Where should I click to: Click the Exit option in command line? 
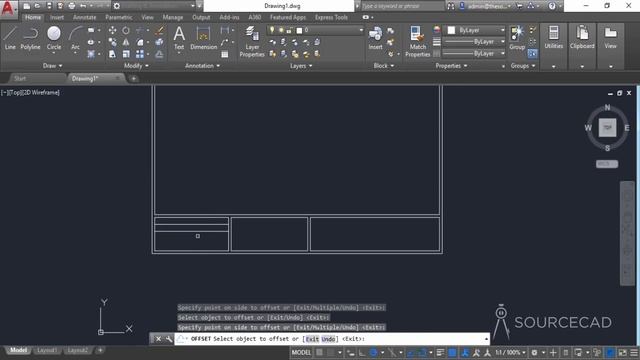[312, 339]
